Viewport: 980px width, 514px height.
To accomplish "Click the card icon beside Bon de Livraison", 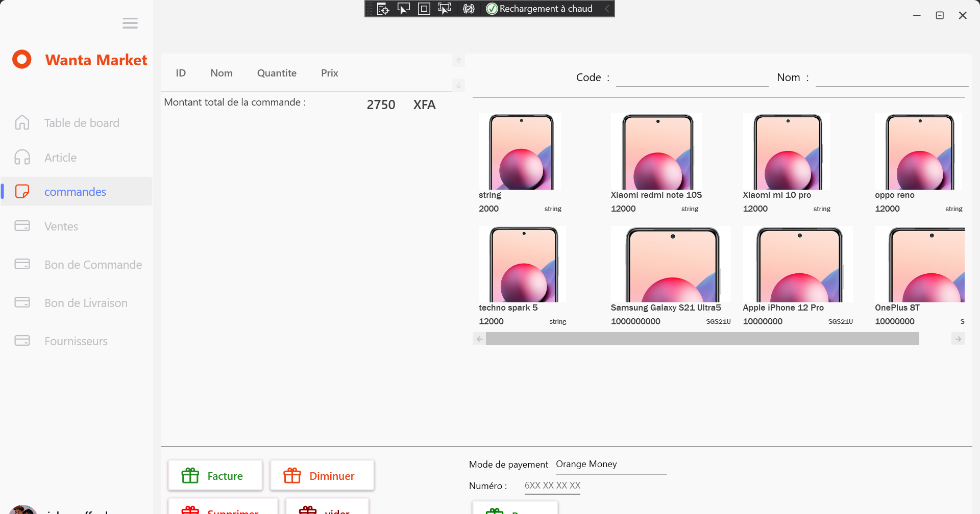I will point(22,302).
